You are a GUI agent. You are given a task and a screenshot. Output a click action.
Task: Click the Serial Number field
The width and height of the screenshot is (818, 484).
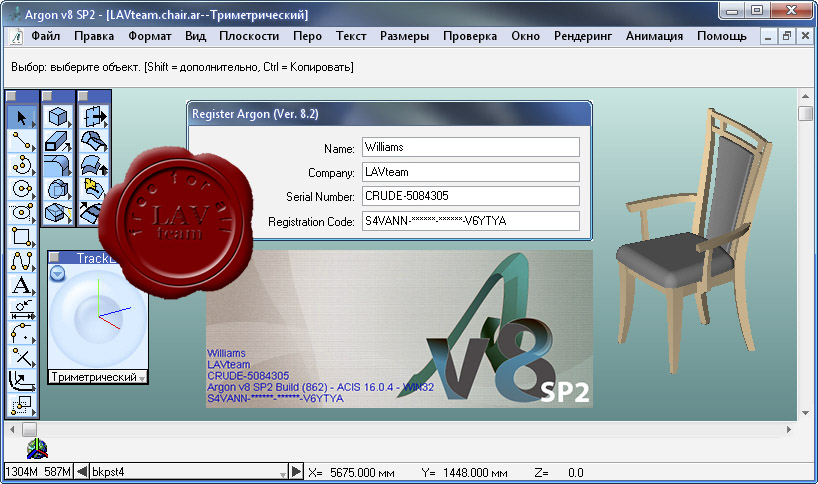(x=471, y=196)
